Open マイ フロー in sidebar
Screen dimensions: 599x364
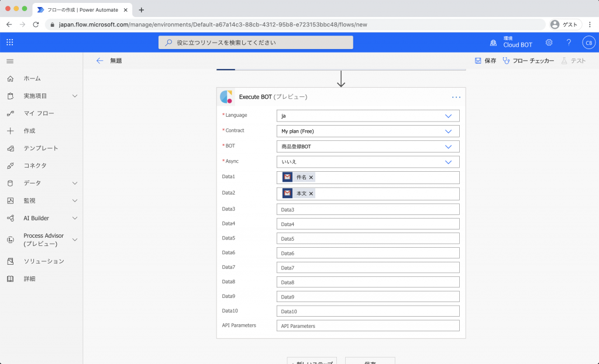pyautogui.click(x=39, y=113)
